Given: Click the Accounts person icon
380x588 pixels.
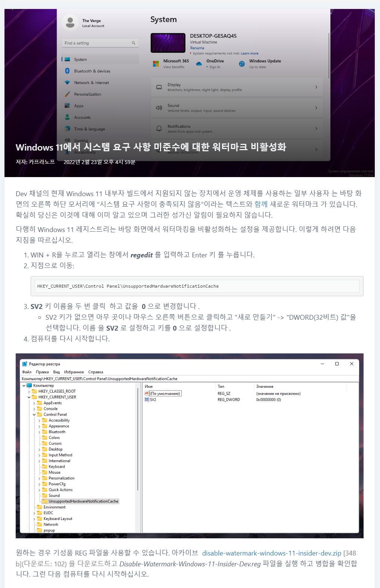Looking at the screenshot, I should click(67, 117).
